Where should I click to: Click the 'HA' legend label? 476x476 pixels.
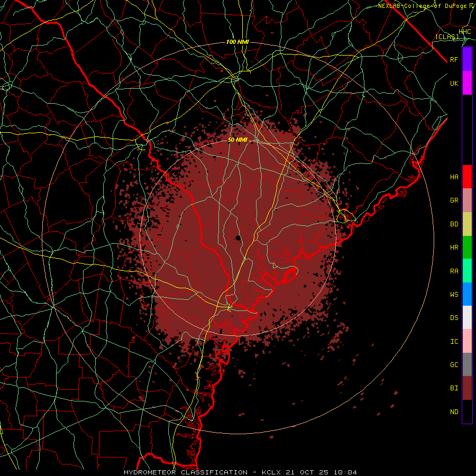point(454,177)
